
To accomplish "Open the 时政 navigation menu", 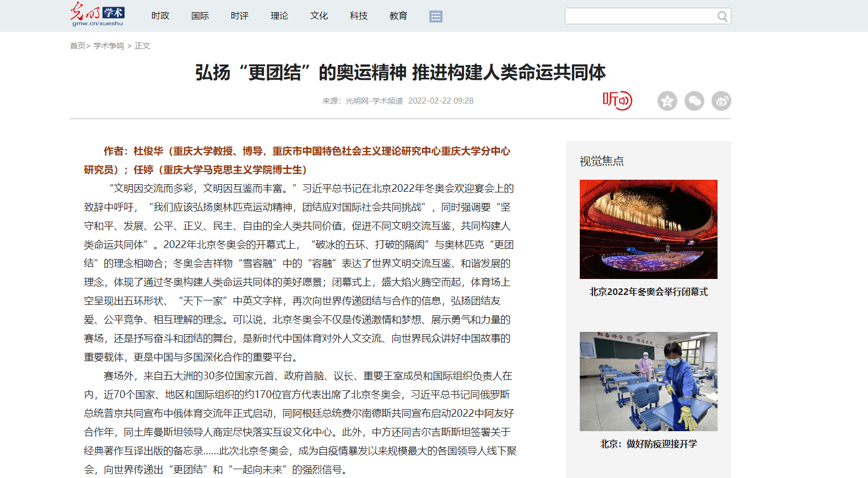I will (160, 16).
